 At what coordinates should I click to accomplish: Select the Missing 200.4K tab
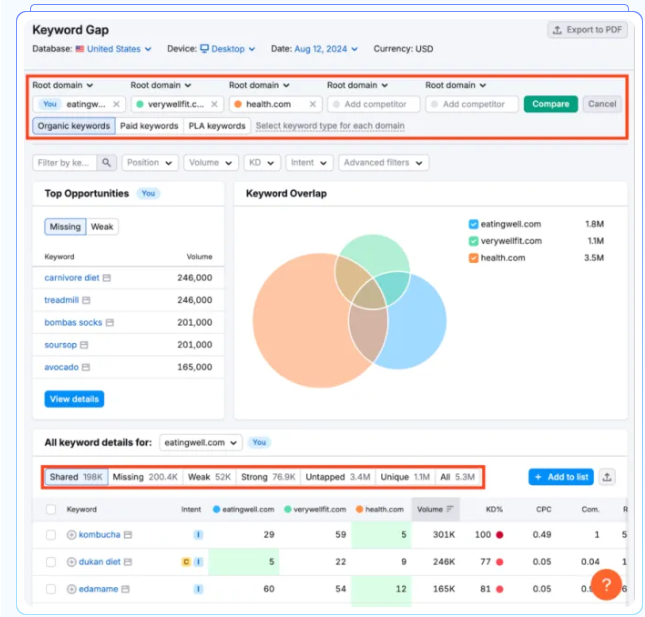[x=145, y=477]
